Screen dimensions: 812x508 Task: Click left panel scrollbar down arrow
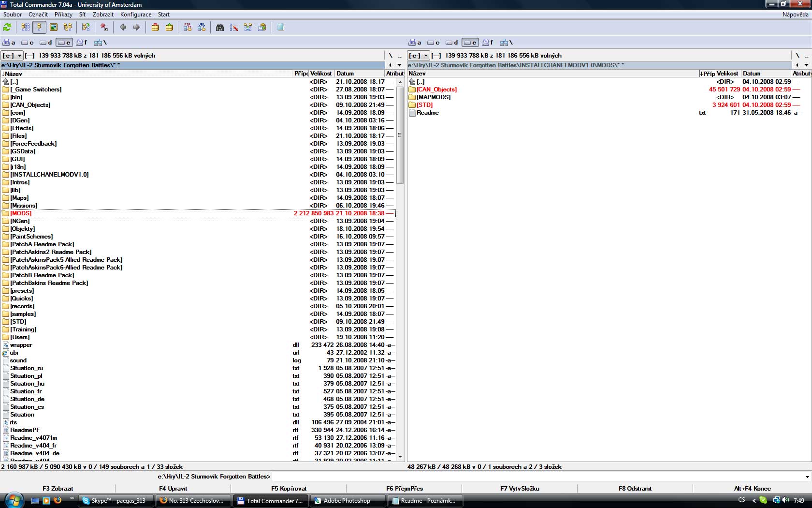click(x=400, y=457)
